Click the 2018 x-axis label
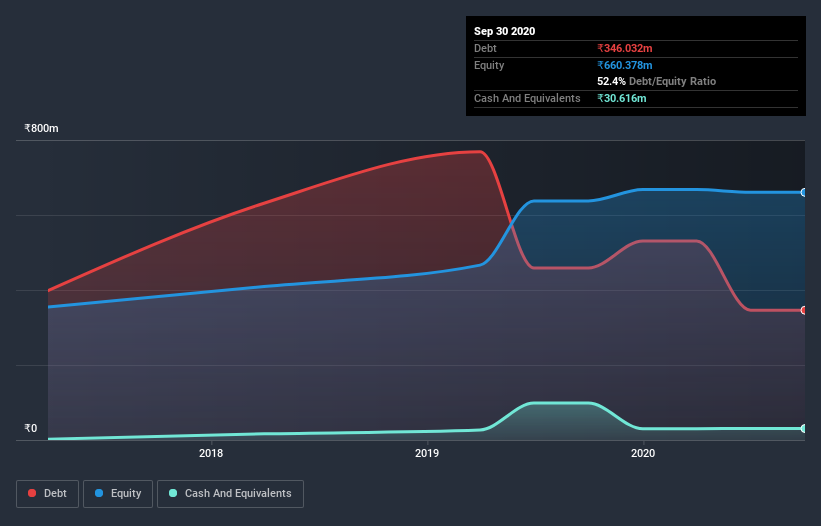The width and height of the screenshot is (821, 526). pos(211,453)
